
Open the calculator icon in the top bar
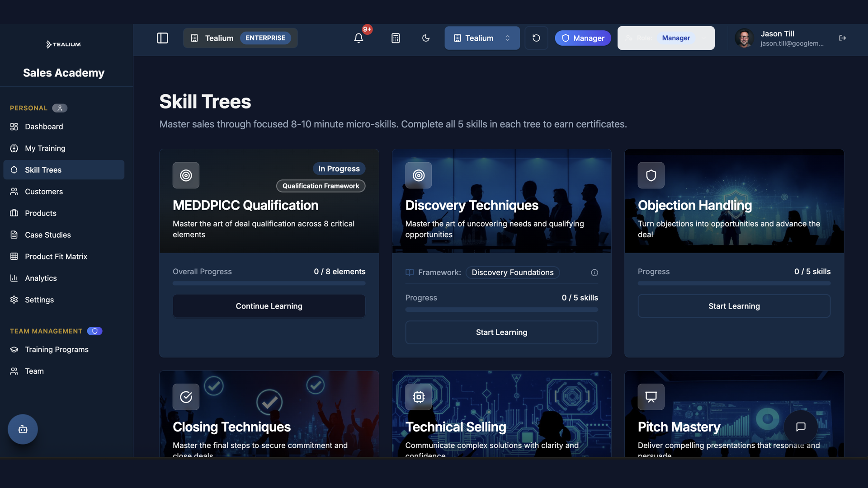[396, 38]
